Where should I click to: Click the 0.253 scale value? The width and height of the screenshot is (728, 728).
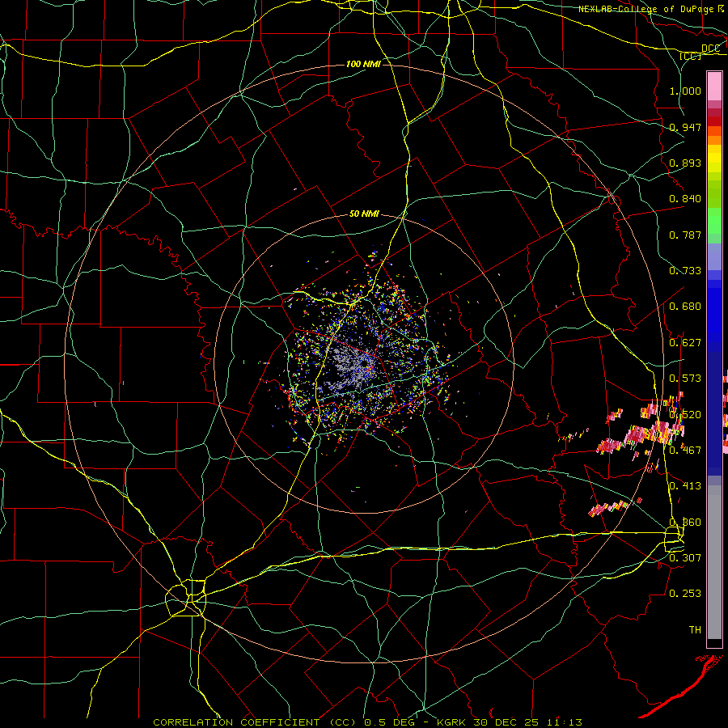685,593
